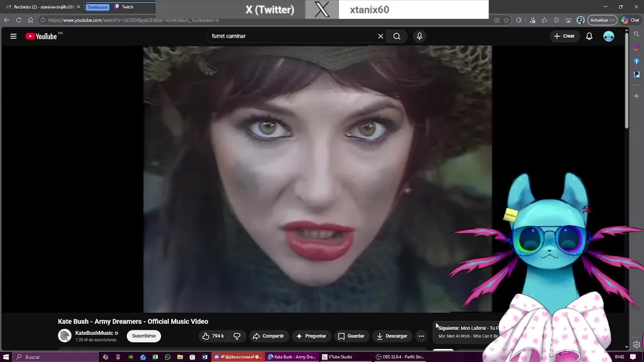Viewport: 644px width, 362px height.
Task: Add this page to favorites star
Action: 507,20
